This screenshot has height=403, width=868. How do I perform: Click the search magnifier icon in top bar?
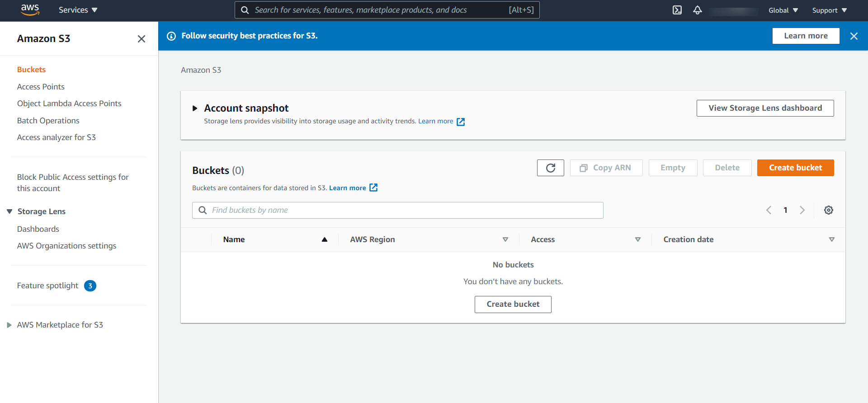245,10
